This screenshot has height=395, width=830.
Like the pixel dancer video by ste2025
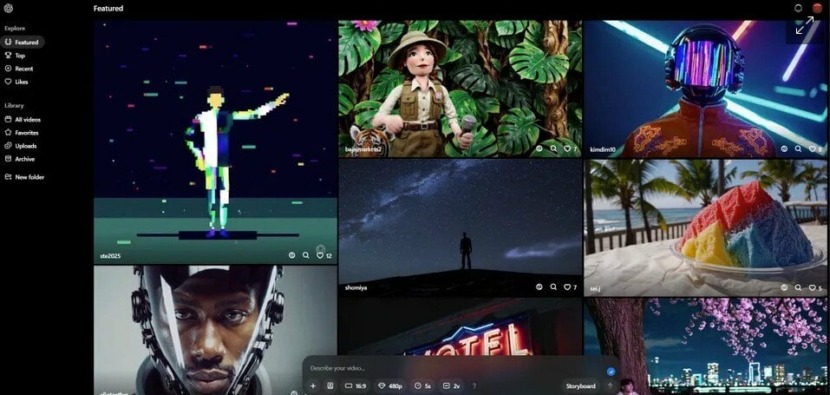coord(320,255)
